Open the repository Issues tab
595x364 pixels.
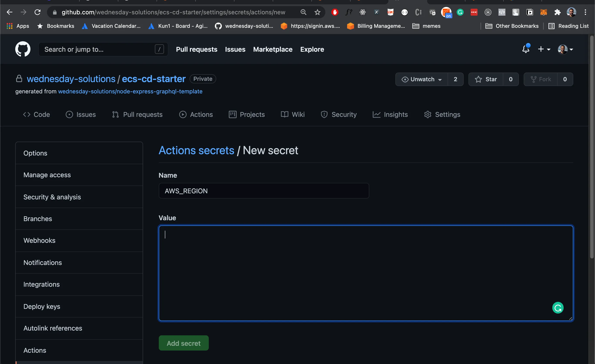[81, 114]
